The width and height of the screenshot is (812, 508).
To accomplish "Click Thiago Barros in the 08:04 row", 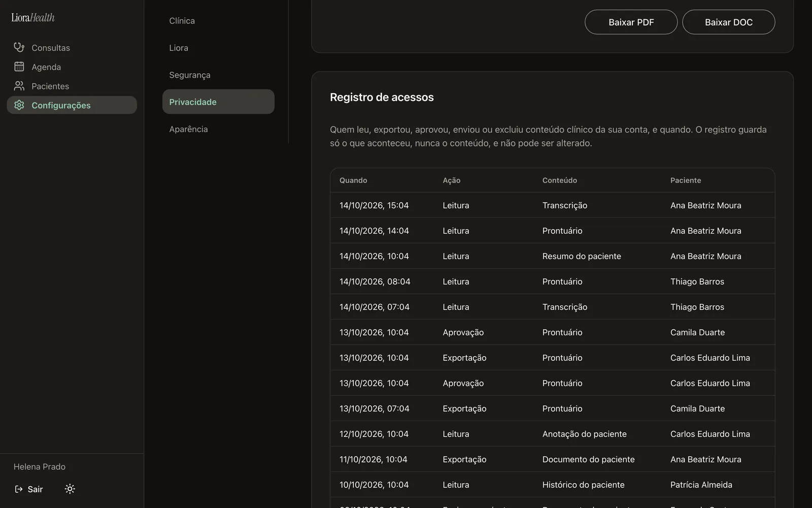I will point(697,281).
